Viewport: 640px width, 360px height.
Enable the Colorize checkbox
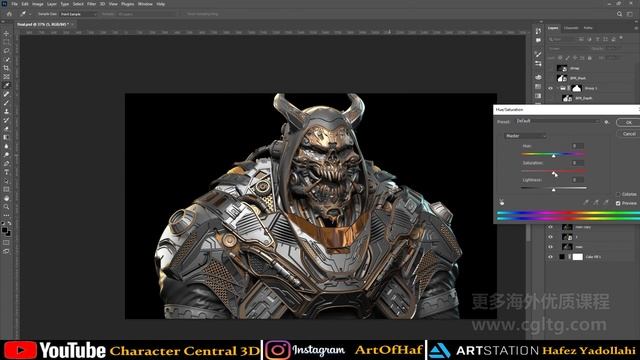618,195
